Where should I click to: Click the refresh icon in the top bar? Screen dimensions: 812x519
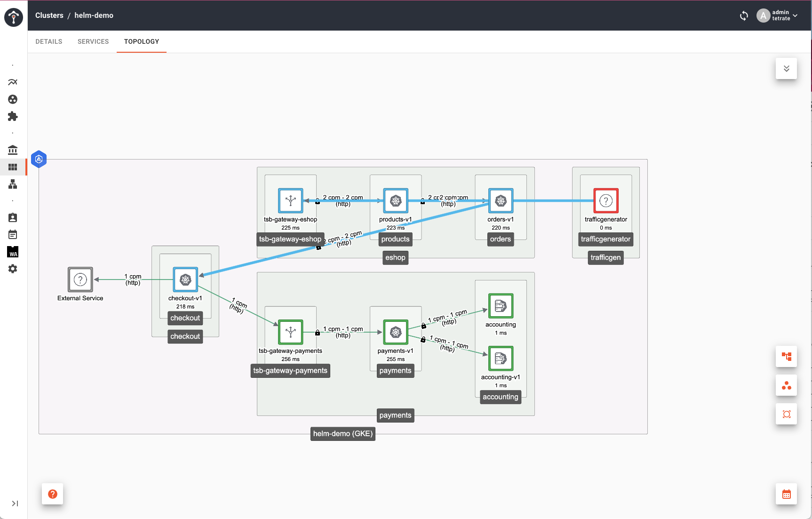click(744, 16)
